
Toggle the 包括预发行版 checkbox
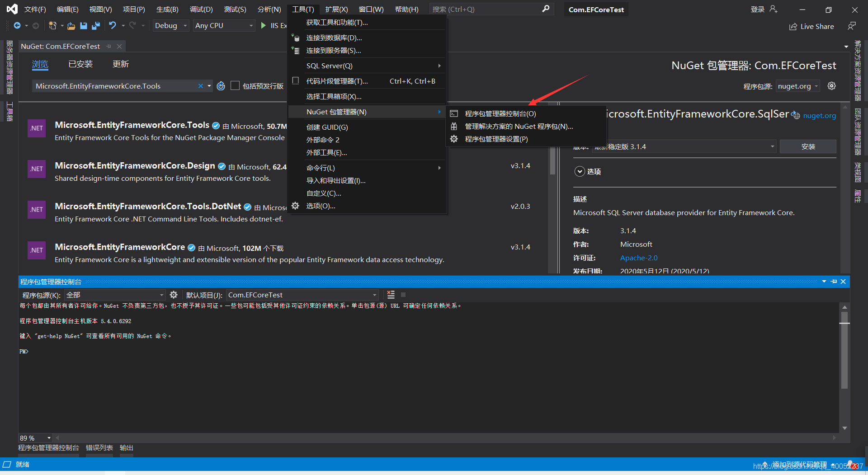[235, 85]
